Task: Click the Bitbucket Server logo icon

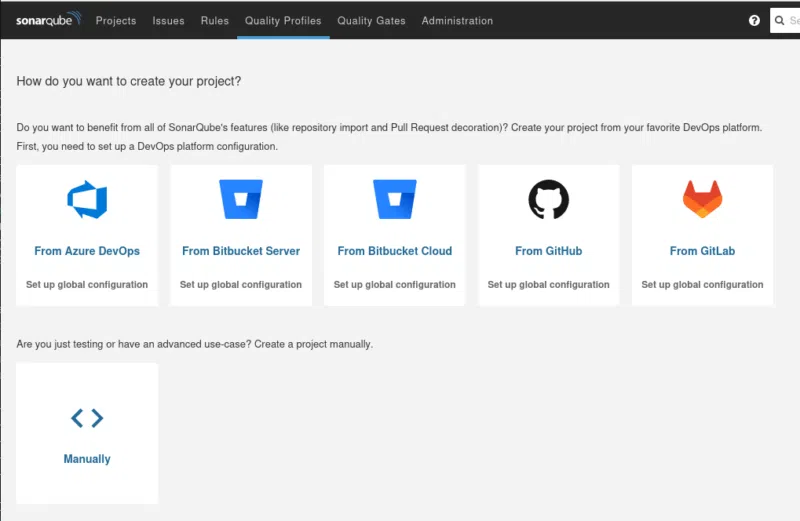Action: 241,199
